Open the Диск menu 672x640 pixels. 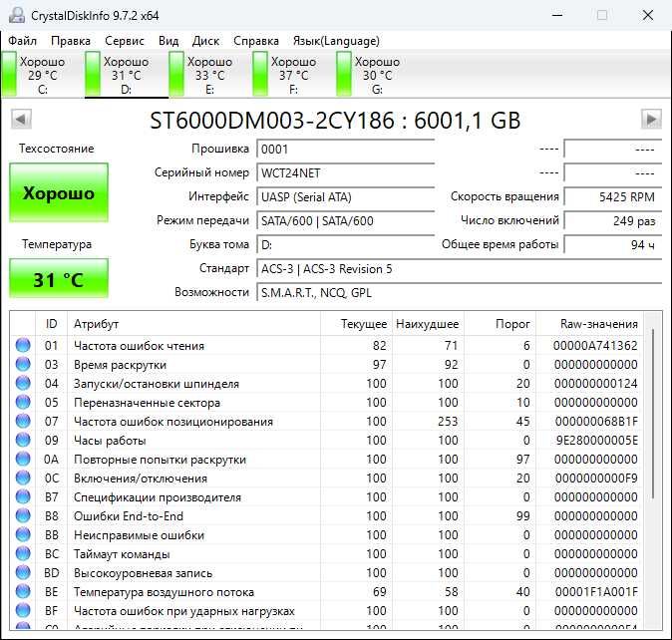click(205, 41)
